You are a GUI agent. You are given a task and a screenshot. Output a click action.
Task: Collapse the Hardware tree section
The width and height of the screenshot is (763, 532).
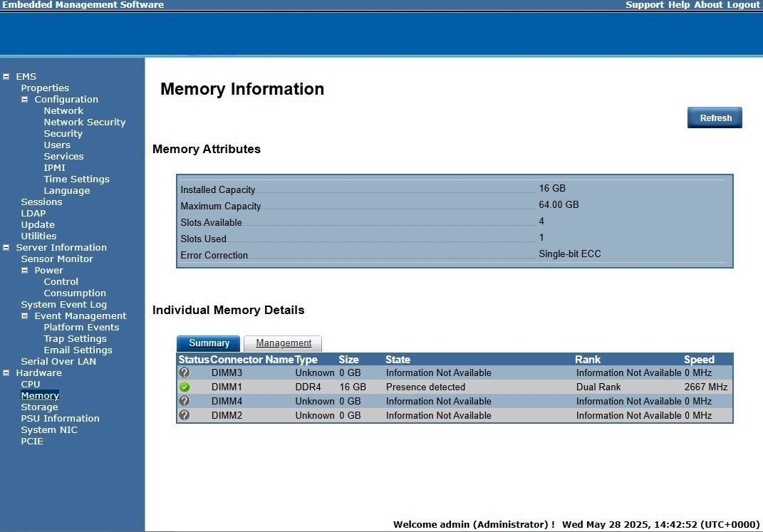6,373
